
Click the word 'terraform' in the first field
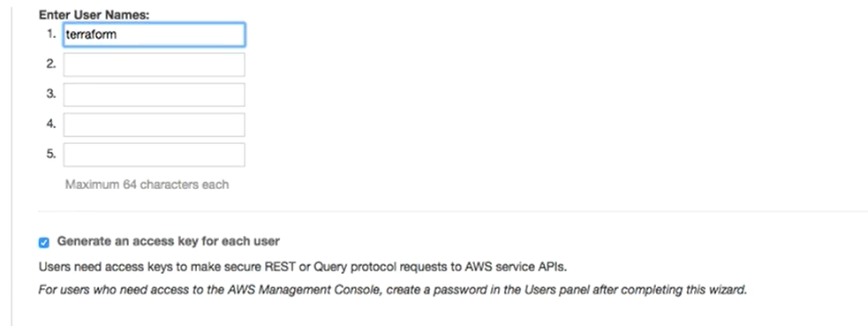pos(91,34)
